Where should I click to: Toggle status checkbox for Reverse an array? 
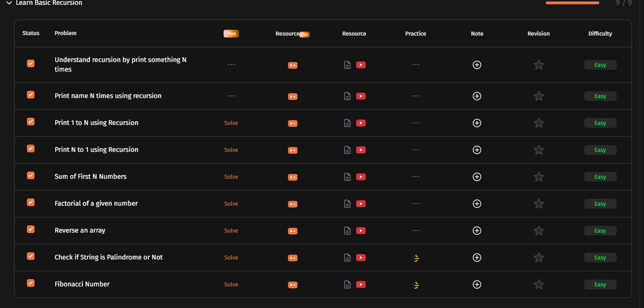tap(31, 230)
